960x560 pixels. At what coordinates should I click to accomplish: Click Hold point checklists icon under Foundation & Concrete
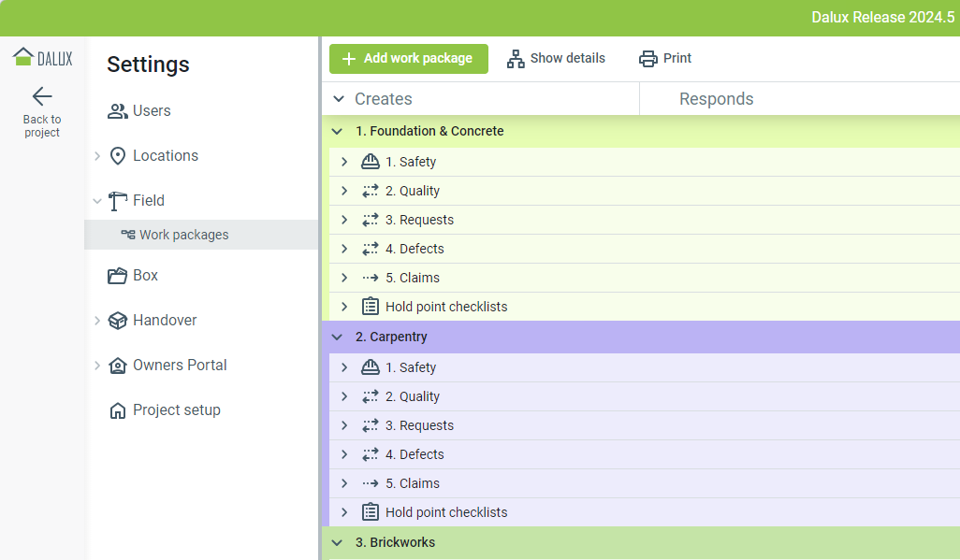(371, 307)
